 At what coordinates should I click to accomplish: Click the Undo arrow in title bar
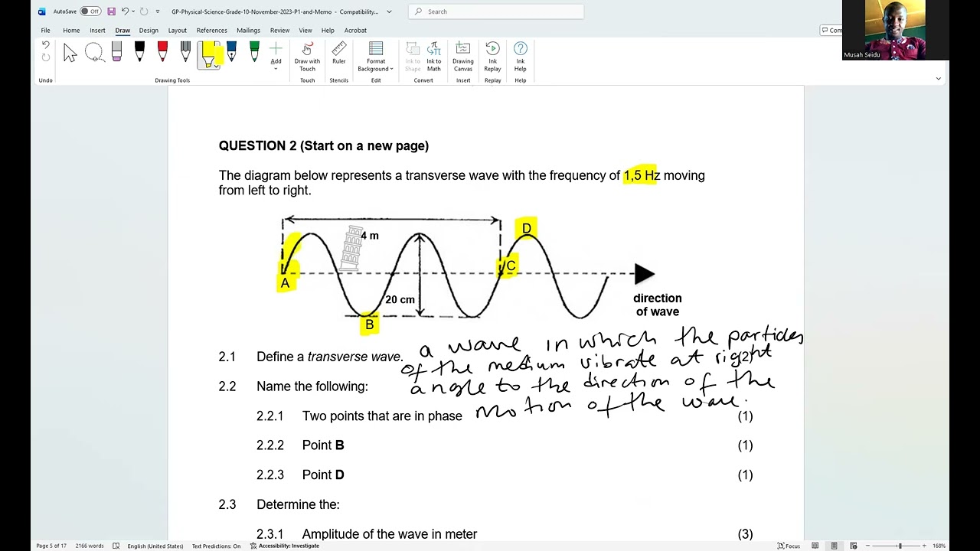click(125, 11)
